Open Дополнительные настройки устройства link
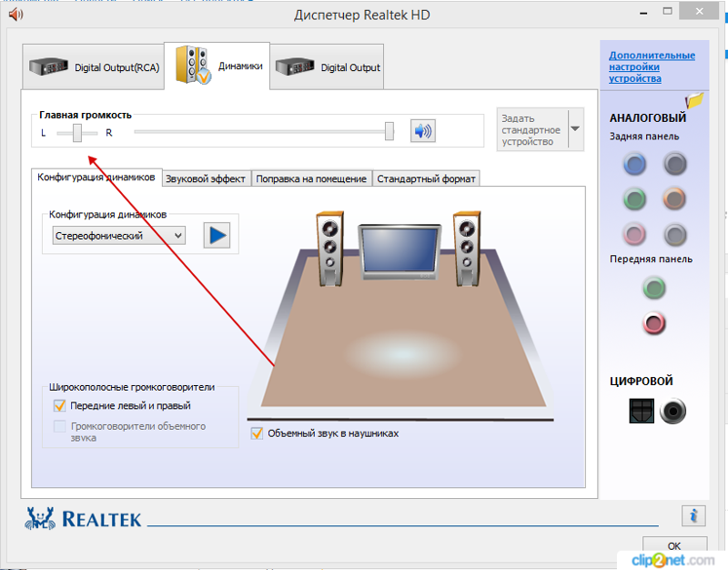Image resolution: width=728 pixels, height=570 pixels. click(x=652, y=66)
